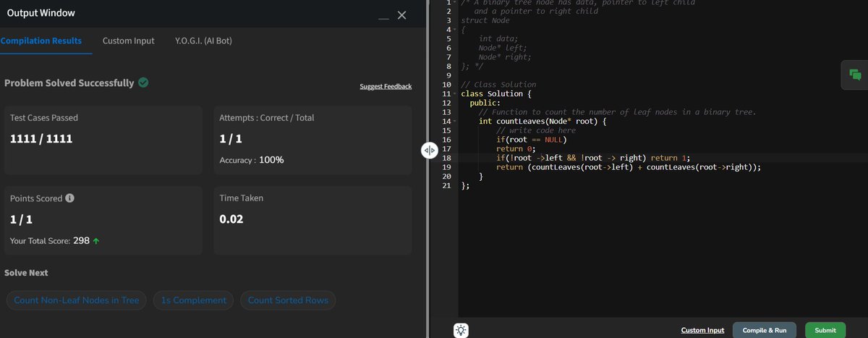Open the 1s Complement problem

click(193, 300)
